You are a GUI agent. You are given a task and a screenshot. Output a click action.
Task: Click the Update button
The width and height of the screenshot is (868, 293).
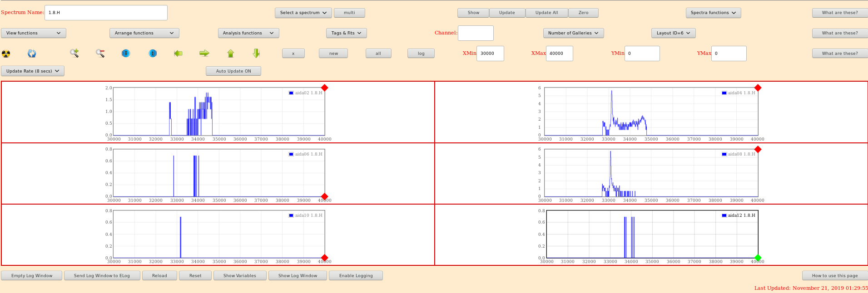click(x=507, y=13)
